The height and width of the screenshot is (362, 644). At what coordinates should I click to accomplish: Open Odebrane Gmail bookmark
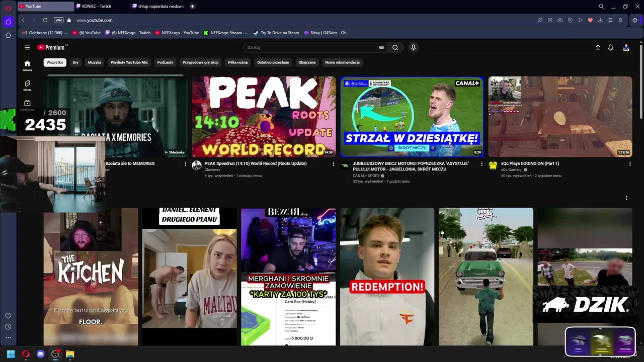coord(45,33)
